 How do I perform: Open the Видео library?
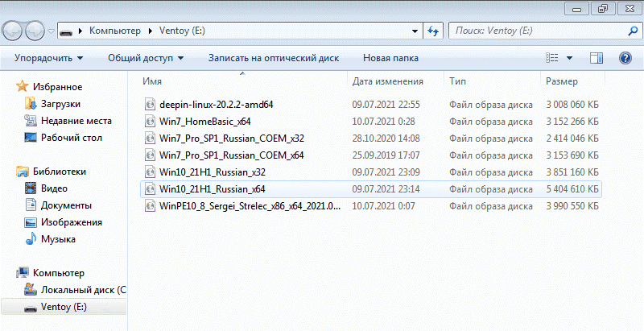54,188
